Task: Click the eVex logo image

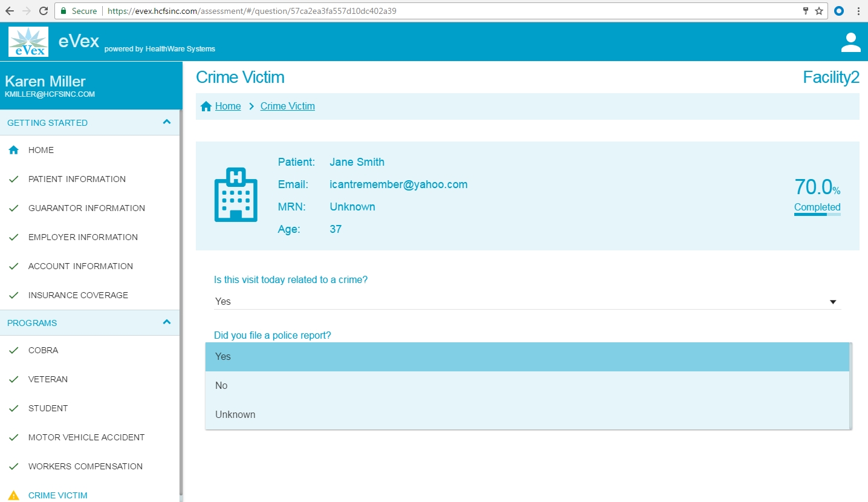Action: click(x=28, y=42)
